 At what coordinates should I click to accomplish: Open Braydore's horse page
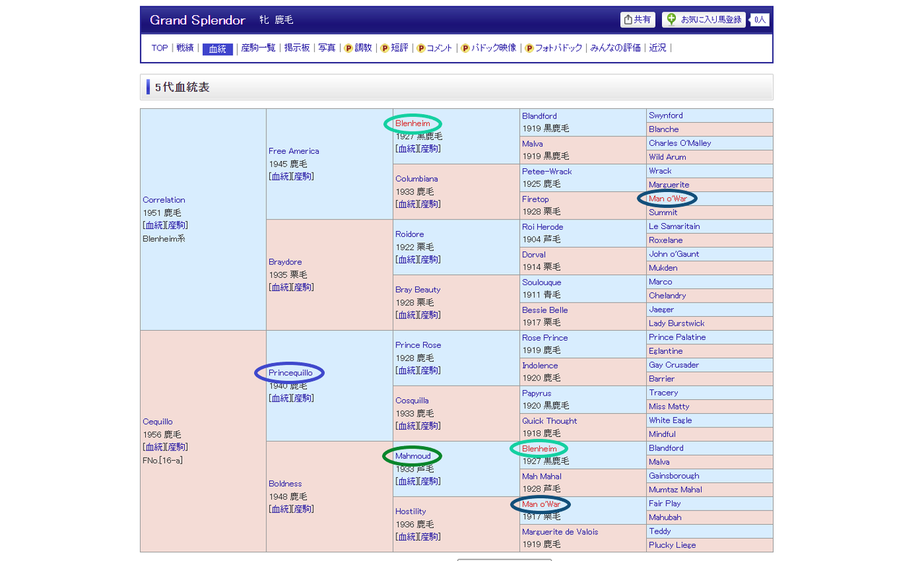(285, 262)
